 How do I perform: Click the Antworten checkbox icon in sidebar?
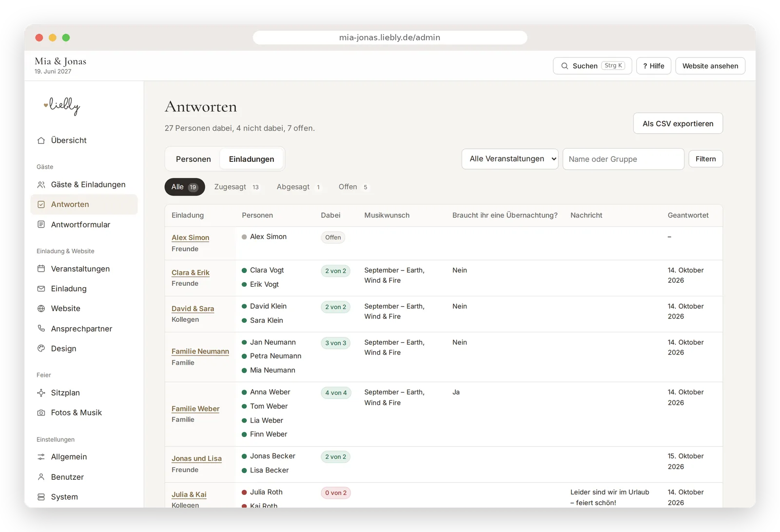(x=41, y=205)
